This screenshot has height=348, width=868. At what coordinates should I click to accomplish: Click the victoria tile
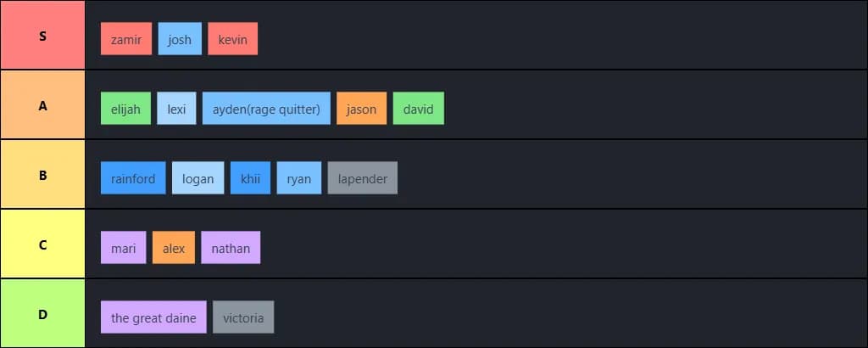tap(243, 317)
